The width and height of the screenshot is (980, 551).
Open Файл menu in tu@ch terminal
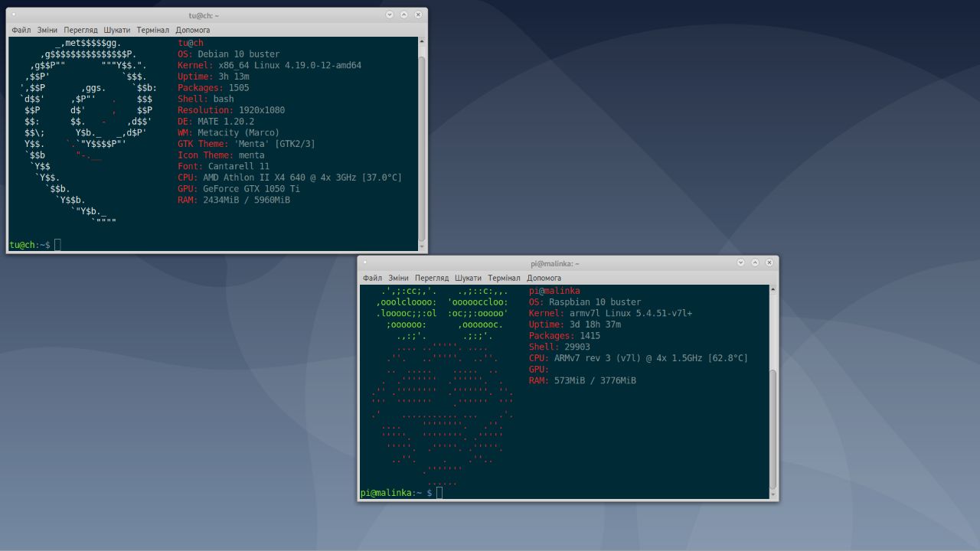pyautogui.click(x=21, y=30)
